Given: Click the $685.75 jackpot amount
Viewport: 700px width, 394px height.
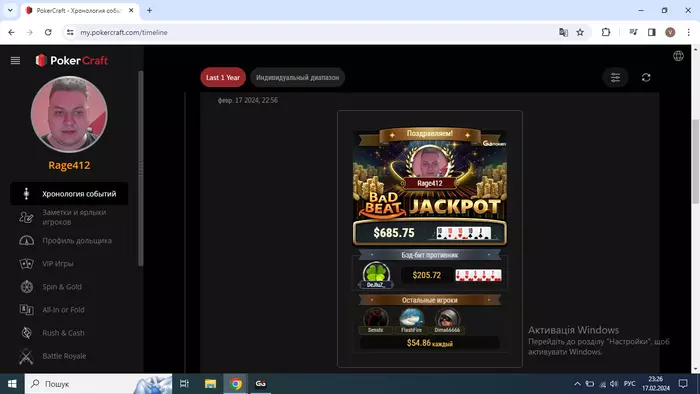Looking at the screenshot, I should (x=394, y=233).
